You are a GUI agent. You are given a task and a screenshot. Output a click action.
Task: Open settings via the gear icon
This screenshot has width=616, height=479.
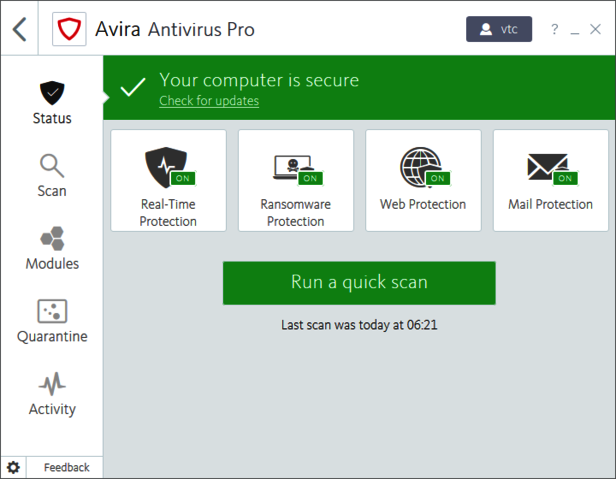click(x=13, y=467)
